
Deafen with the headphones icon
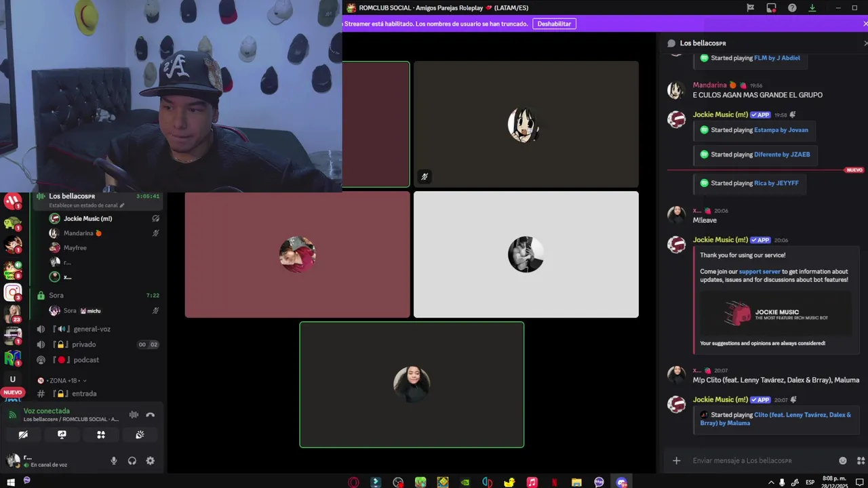pos(132,461)
